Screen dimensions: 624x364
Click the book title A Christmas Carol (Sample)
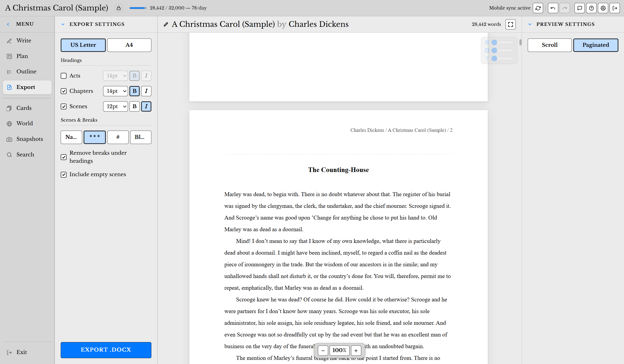[223, 24]
